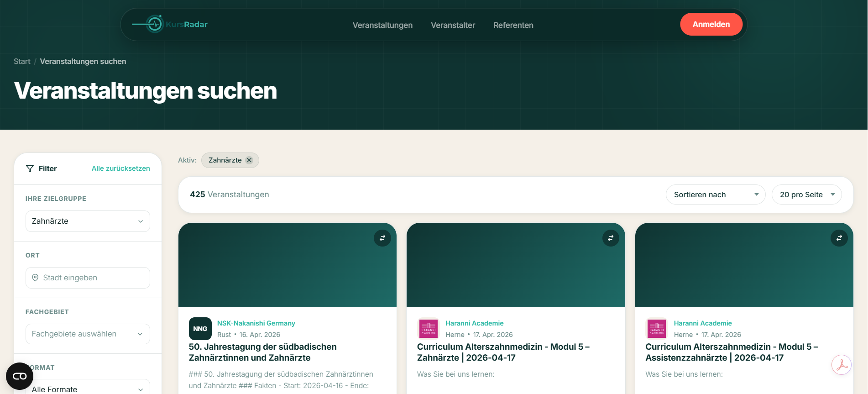868x394 pixels.
Task: Go to Start breadcrumb link
Action: (22, 62)
